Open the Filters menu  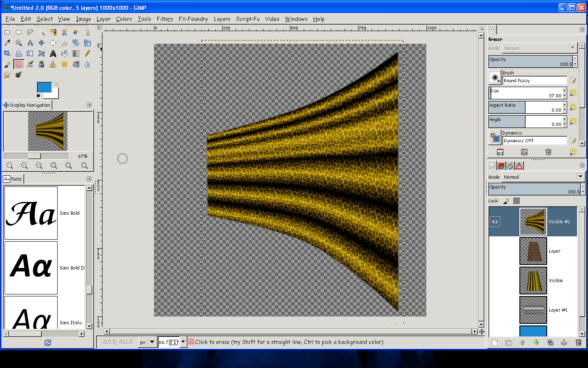(x=165, y=19)
